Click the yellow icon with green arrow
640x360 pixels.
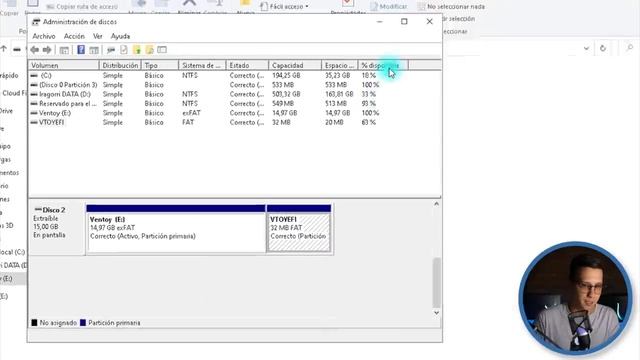click(x=137, y=50)
